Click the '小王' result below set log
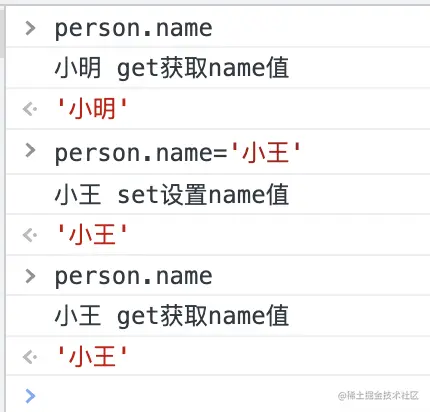Viewport: 430px width, 412px height. 92,235
